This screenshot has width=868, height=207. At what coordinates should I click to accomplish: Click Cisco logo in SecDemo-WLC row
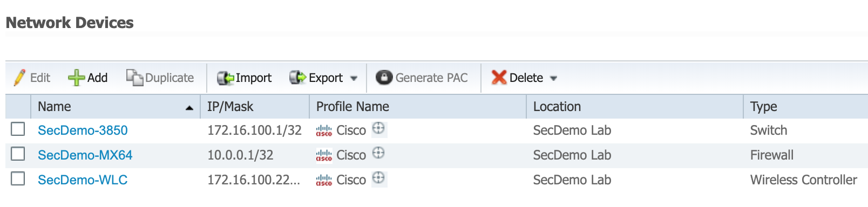324,180
